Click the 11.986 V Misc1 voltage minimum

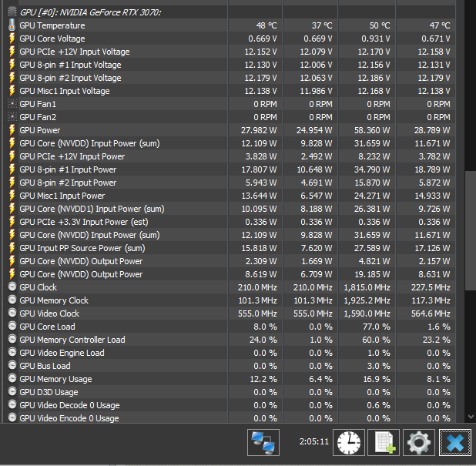tap(316, 91)
